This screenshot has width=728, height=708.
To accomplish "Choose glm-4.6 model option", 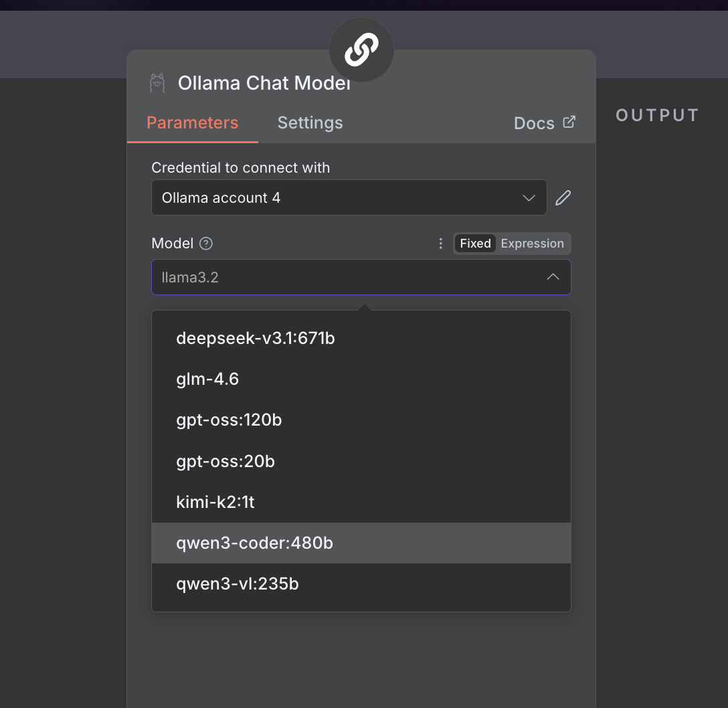I will pos(207,379).
